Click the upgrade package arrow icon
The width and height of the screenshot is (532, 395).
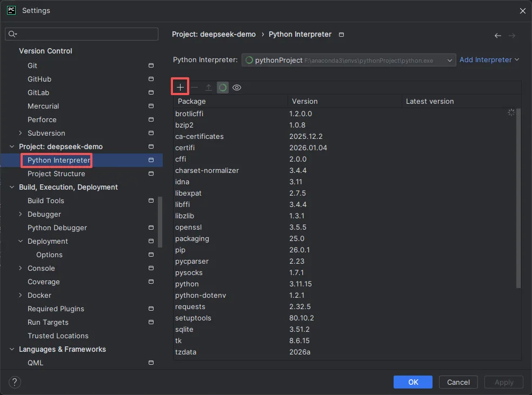click(209, 88)
